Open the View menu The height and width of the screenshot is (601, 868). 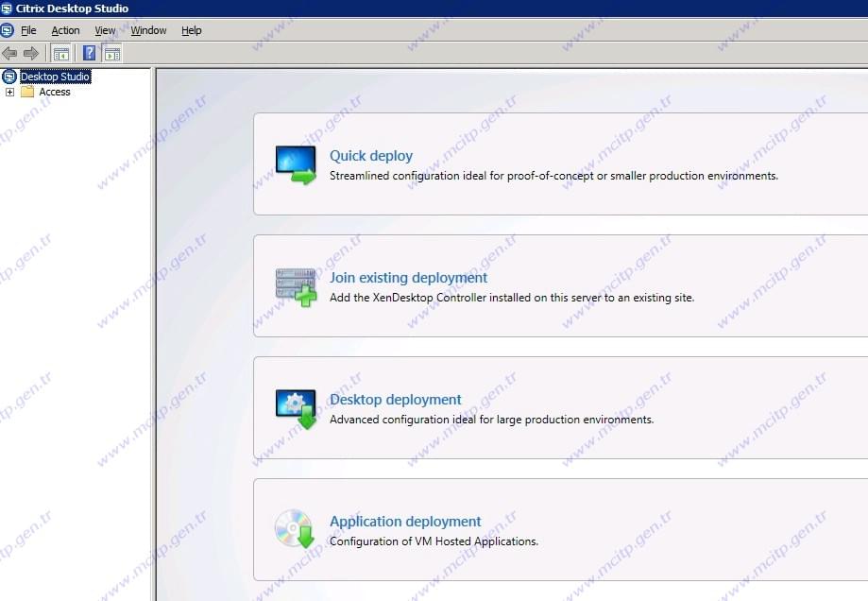(x=105, y=30)
